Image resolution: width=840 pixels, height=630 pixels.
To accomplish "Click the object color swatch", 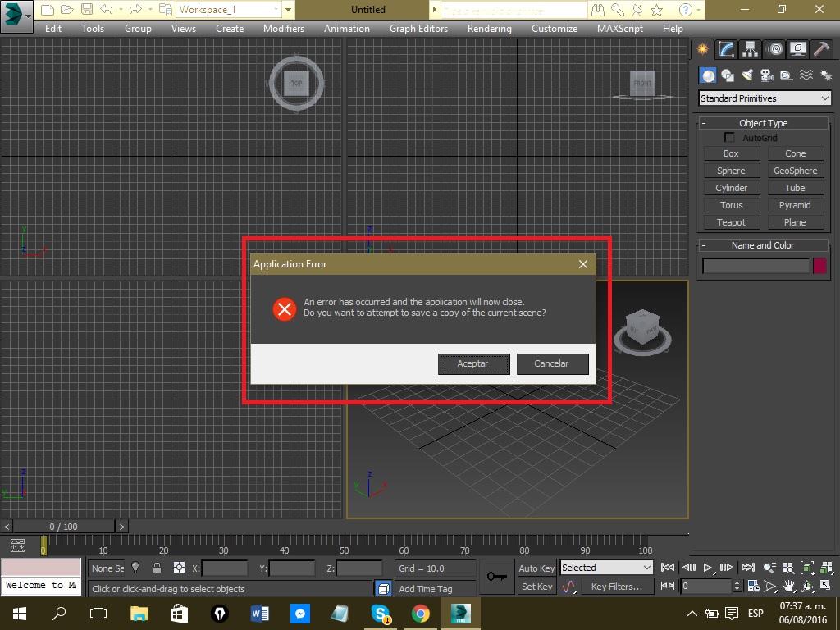I will (819, 266).
